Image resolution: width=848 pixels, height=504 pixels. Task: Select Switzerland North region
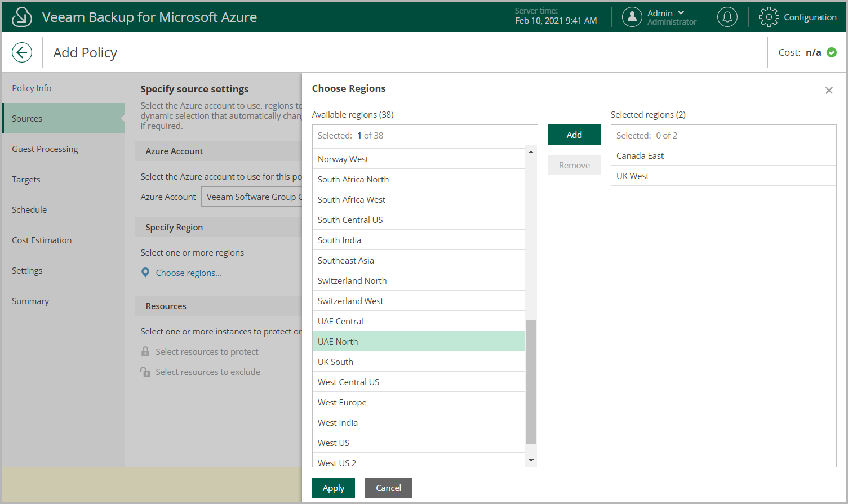[419, 280]
